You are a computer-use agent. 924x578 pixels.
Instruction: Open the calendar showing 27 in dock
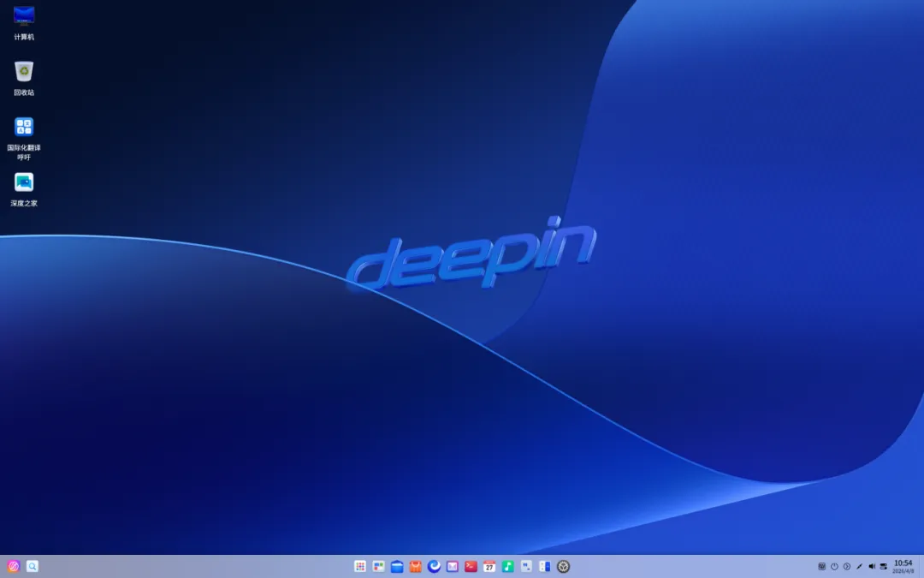click(x=489, y=566)
